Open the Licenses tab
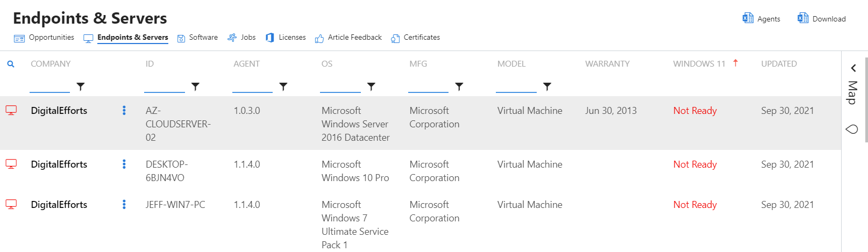Image resolution: width=868 pixels, height=252 pixels. click(x=286, y=38)
